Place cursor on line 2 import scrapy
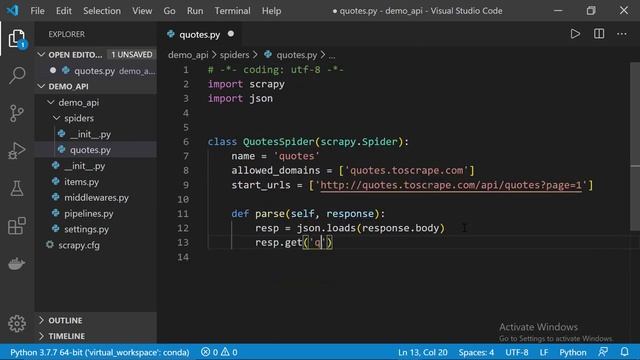Viewport: 640px width, 360px height. 246,84
